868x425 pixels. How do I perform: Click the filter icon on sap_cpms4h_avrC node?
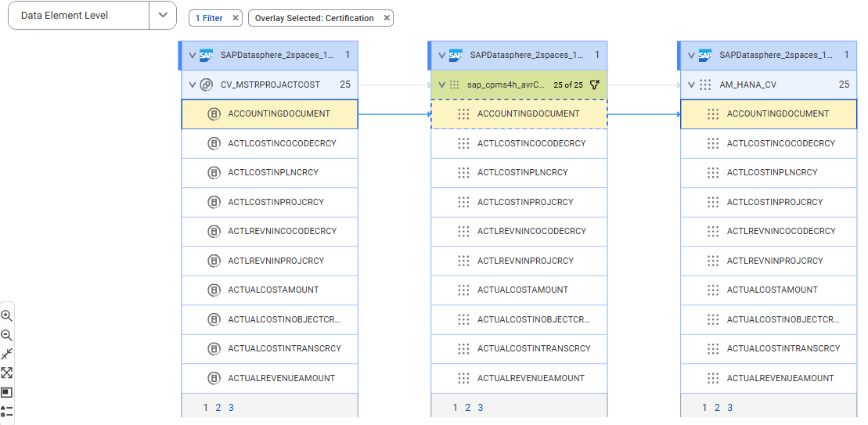pos(595,85)
